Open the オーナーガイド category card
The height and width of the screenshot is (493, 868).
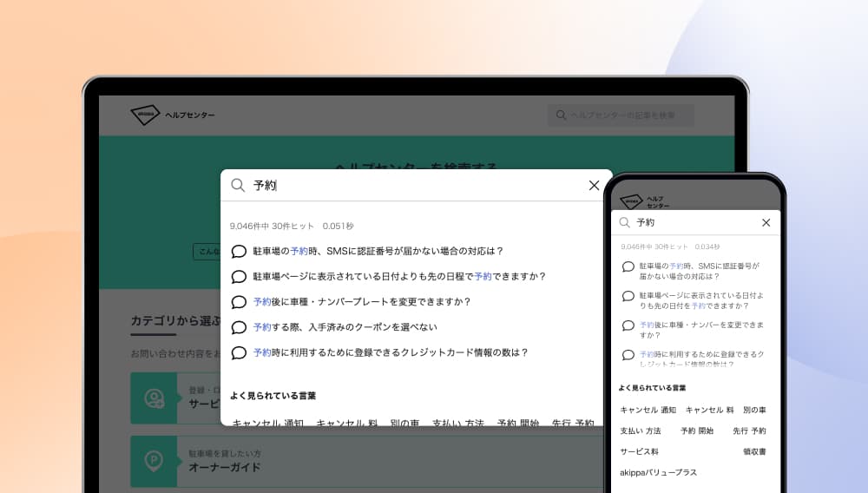click(x=367, y=462)
